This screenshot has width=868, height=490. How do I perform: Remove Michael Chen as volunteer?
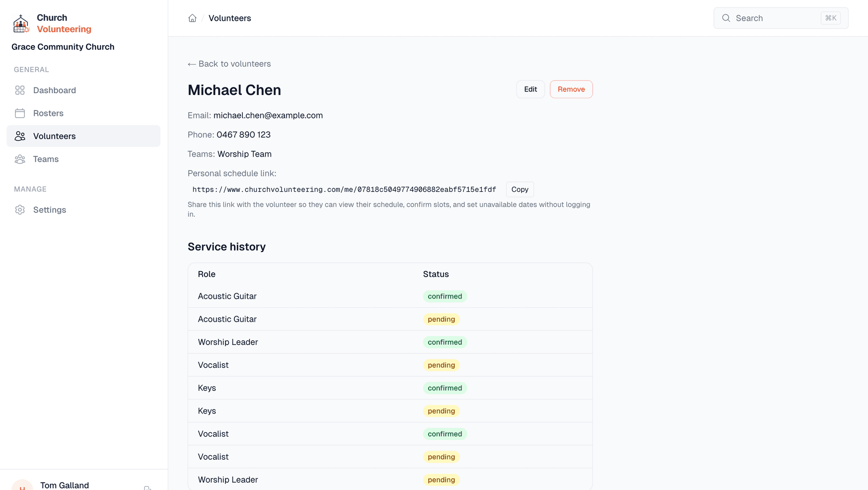(x=571, y=89)
